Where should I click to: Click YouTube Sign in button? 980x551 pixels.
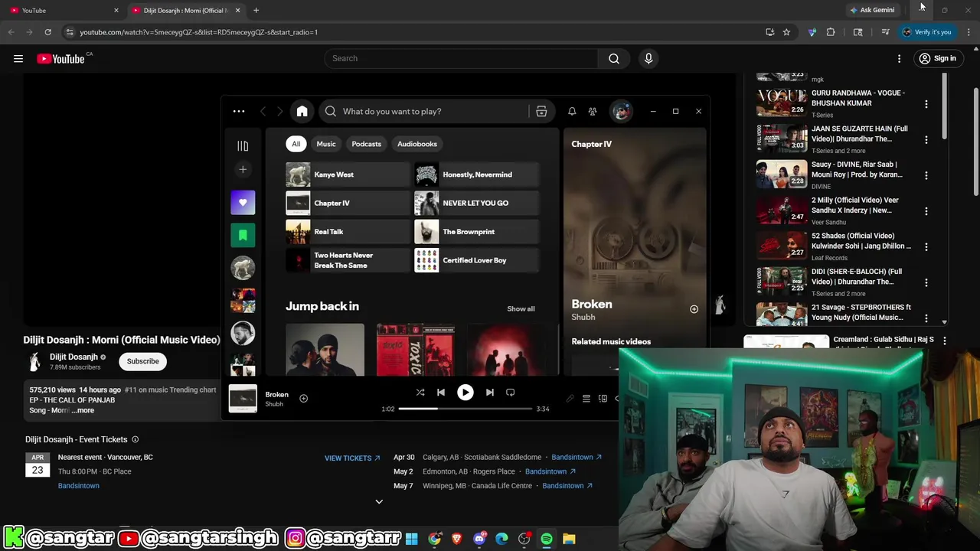(x=937, y=59)
